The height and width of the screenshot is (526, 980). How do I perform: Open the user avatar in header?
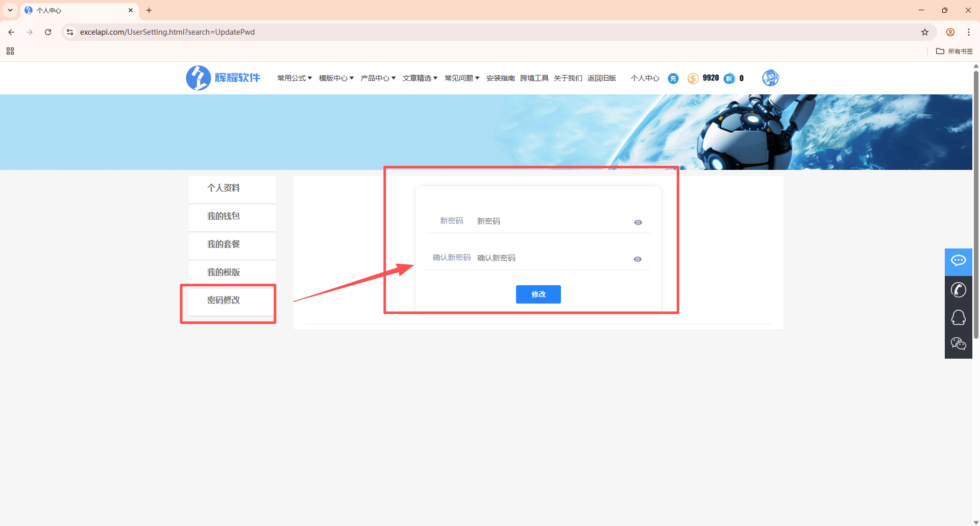(770, 78)
